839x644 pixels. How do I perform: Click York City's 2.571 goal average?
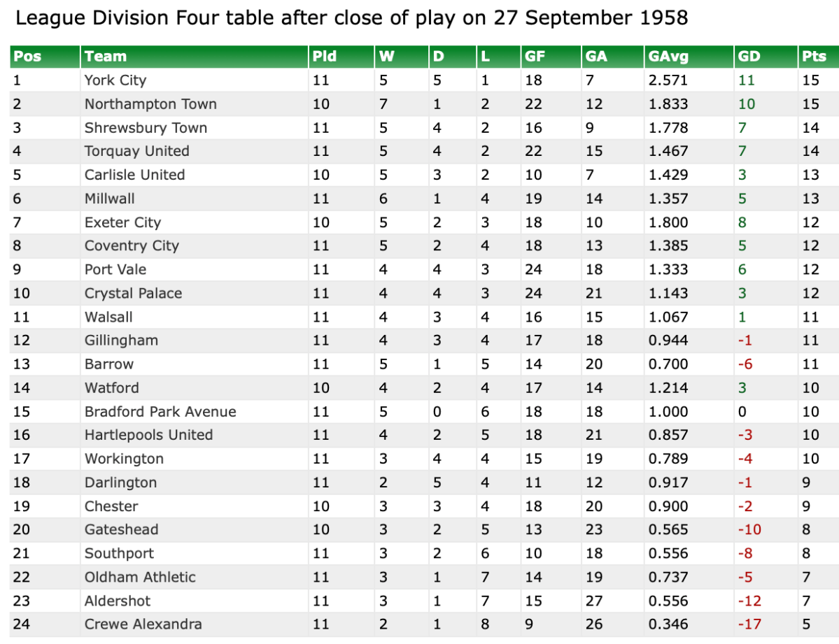668,80
